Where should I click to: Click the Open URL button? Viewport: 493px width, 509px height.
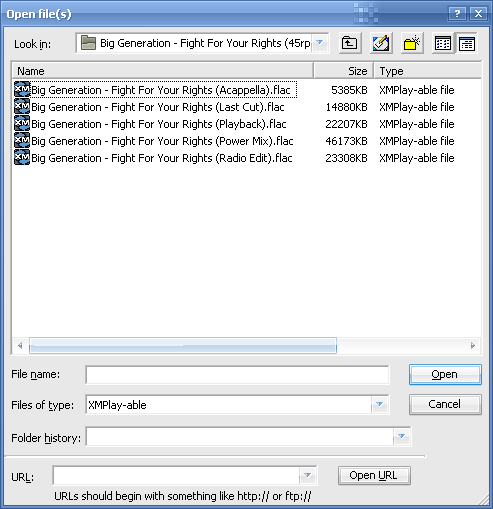pyautogui.click(x=374, y=475)
